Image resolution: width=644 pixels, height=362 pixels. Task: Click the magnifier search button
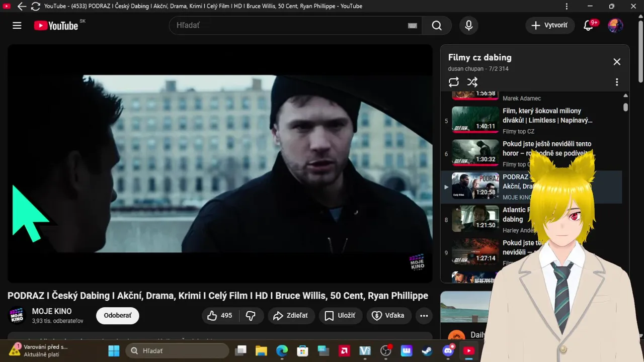click(437, 26)
